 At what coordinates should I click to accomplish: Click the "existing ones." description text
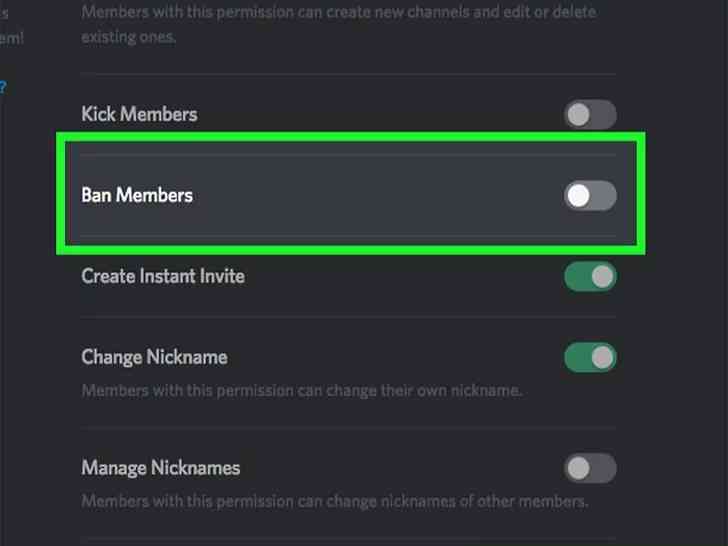(x=128, y=37)
